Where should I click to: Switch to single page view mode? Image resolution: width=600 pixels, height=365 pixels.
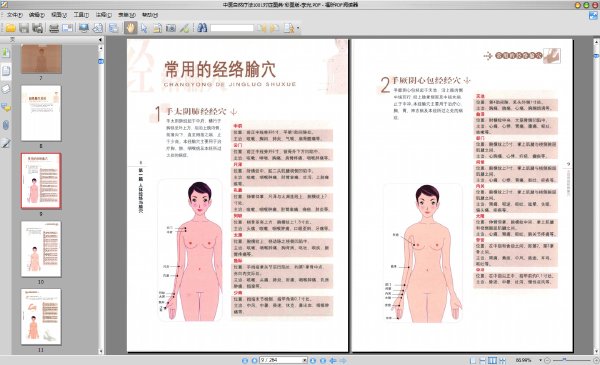pyautogui.click(x=473, y=360)
